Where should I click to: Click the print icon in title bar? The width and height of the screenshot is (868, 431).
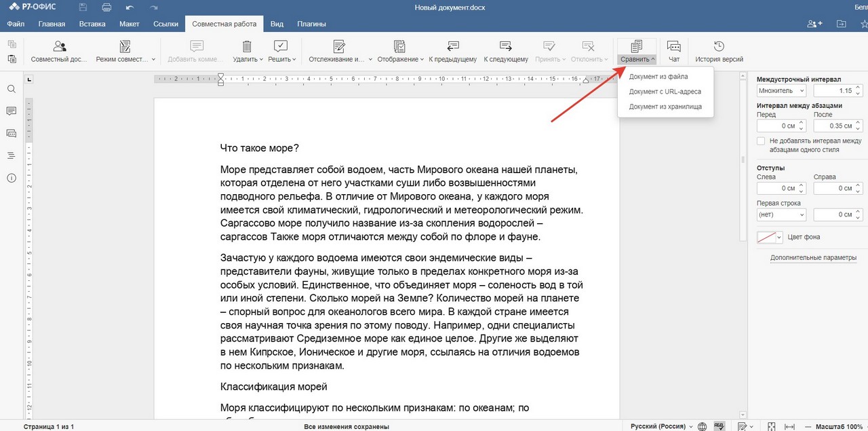[x=106, y=7]
